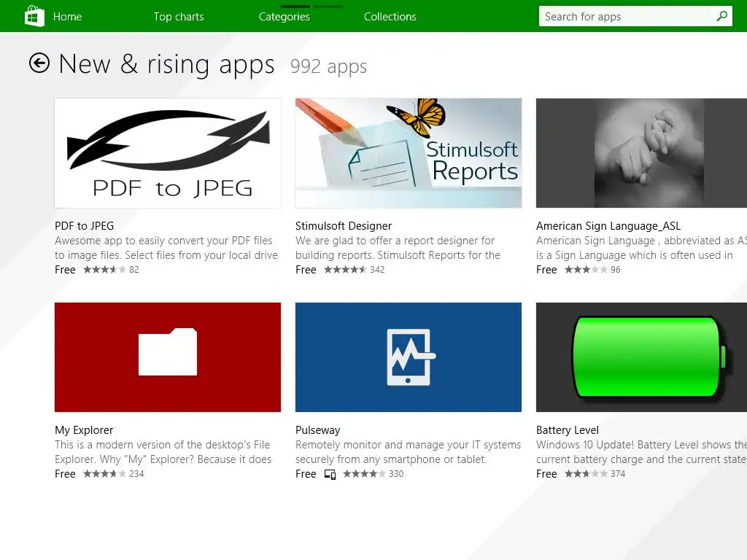Click the Stimulsoft Designer description text
Image resolution: width=747 pixels, height=560 pixels.
coord(398,248)
